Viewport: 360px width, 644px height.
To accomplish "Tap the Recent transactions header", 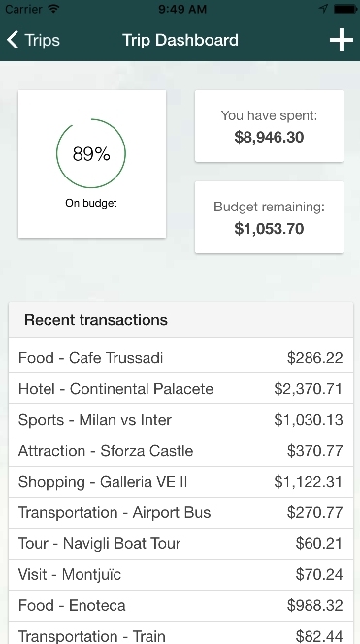I will [180, 319].
